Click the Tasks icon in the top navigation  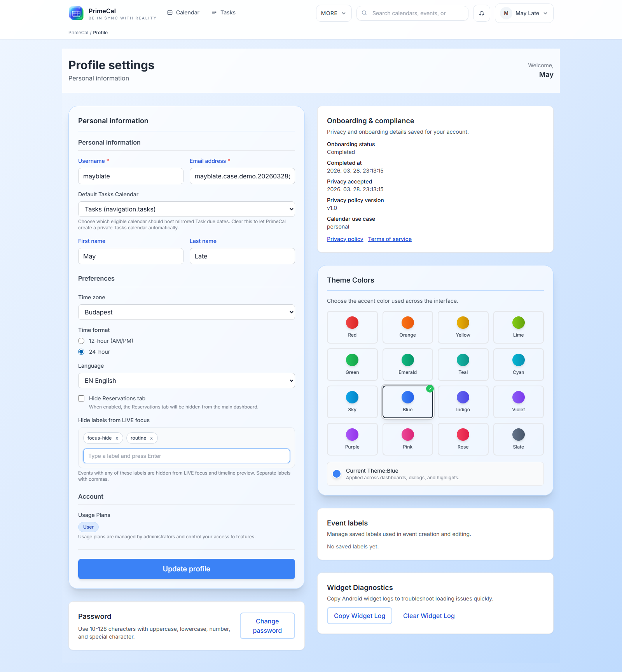213,12
